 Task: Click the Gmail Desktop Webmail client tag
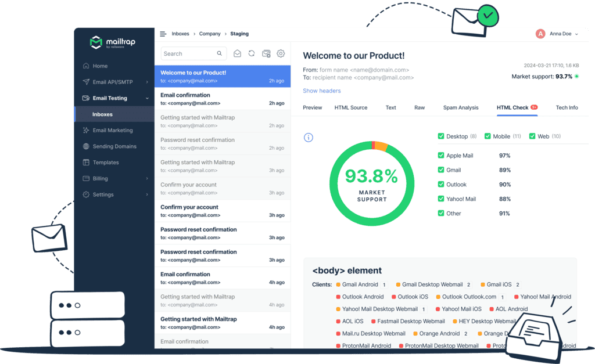pyautogui.click(x=433, y=284)
